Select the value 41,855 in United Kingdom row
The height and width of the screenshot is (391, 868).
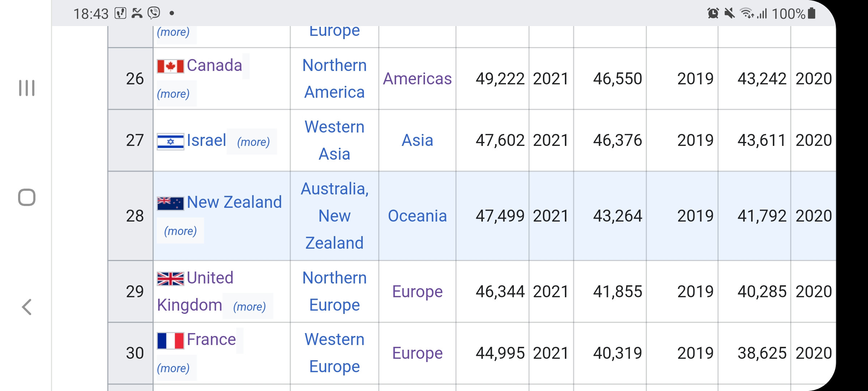coord(617,292)
